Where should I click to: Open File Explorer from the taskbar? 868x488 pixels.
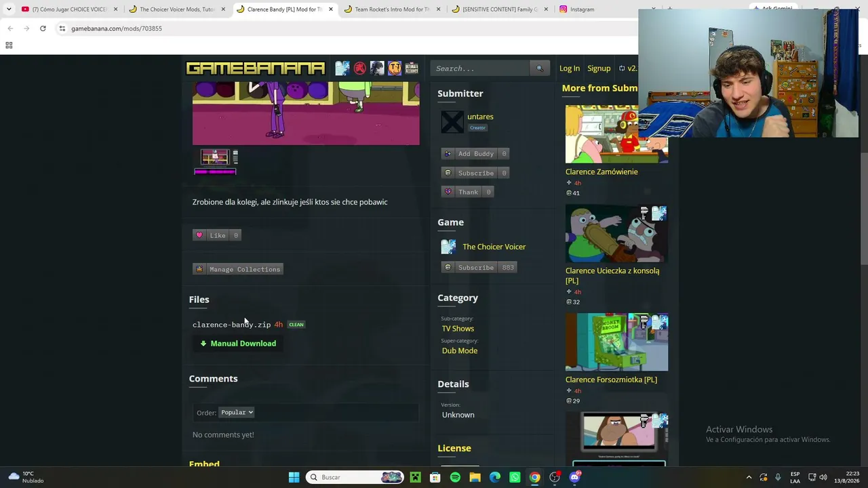pyautogui.click(x=475, y=477)
